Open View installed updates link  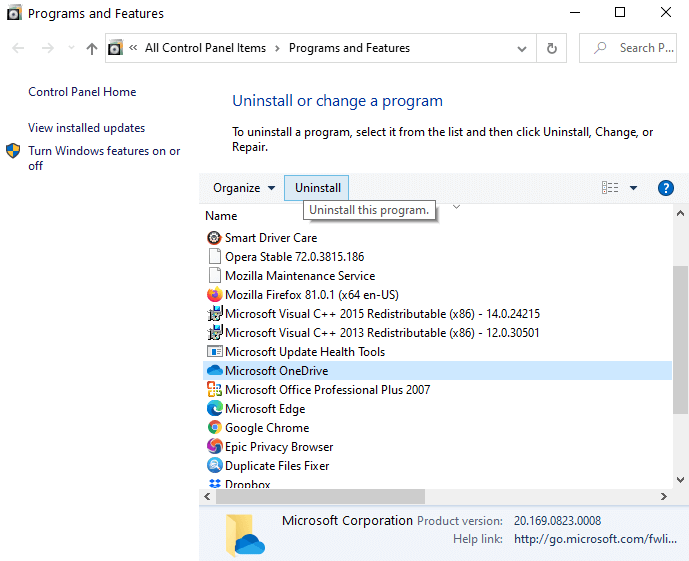click(87, 128)
